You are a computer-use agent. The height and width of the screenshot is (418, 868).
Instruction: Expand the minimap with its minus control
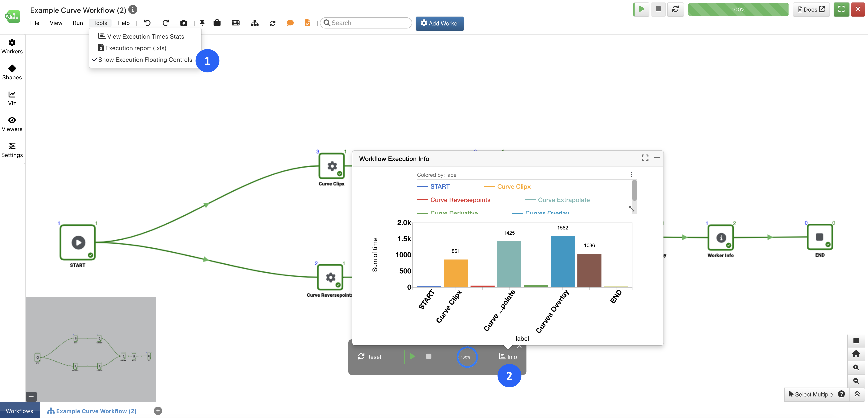[x=31, y=396]
